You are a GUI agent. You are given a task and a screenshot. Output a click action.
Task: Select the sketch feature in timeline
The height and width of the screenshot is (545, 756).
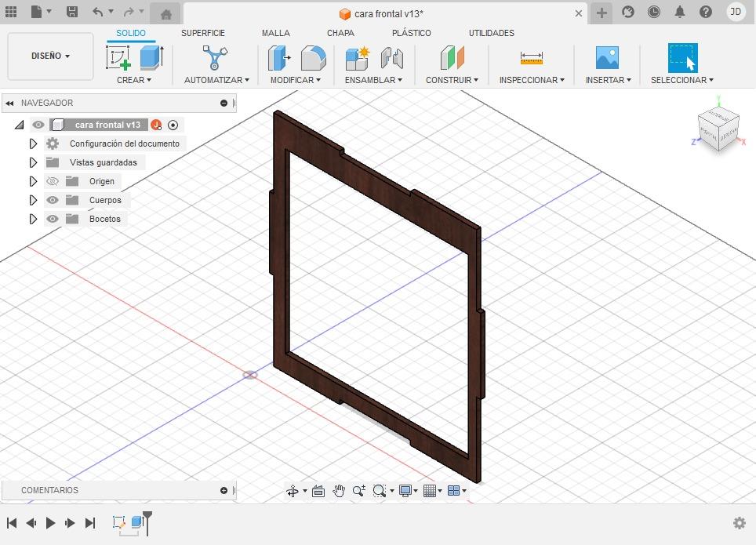click(x=118, y=521)
